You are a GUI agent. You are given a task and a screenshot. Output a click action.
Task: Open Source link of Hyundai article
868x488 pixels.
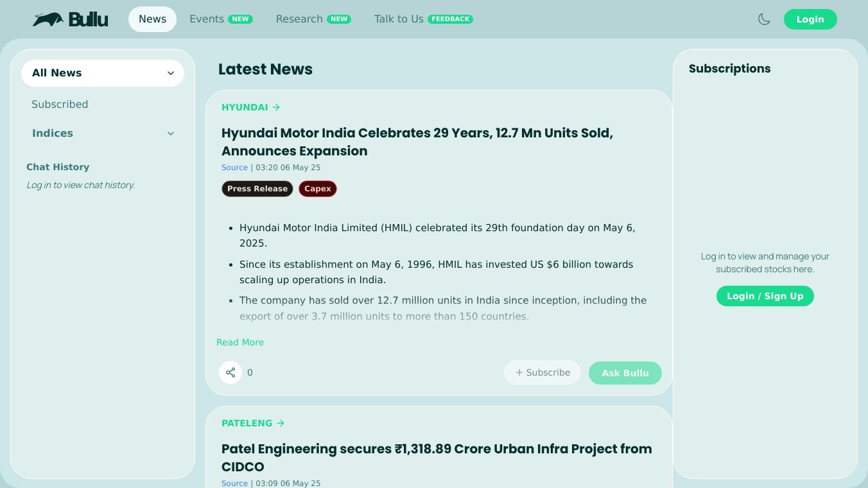234,168
